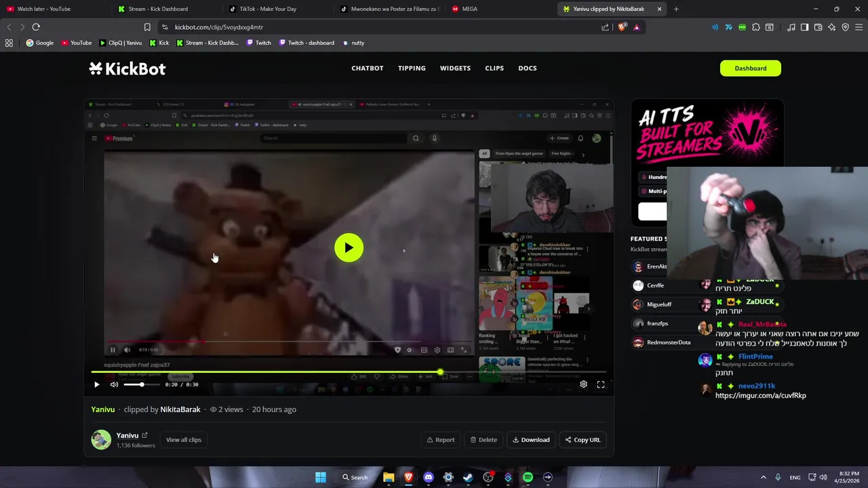Open the Brave Shields lion icon
The height and width of the screenshot is (488, 868).
[622, 27]
